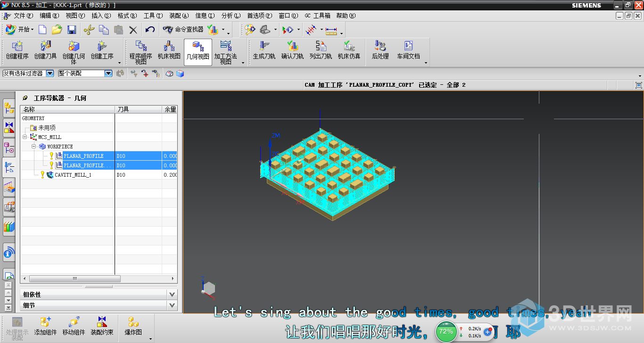Image resolution: width=644 pixels, height=343 pixels.
Task: Open the books (Reuse Library) sidebar tab
Action: pos(9,227)
